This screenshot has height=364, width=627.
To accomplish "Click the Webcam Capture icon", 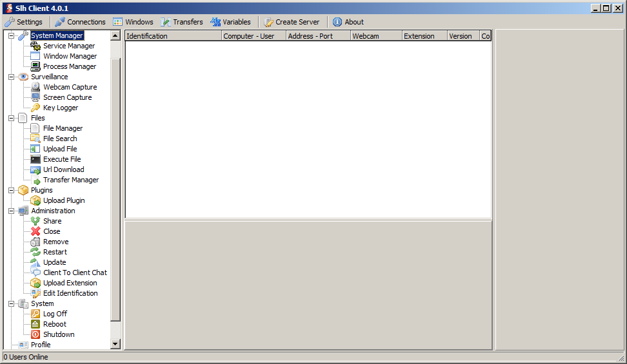I will point(35,87).
